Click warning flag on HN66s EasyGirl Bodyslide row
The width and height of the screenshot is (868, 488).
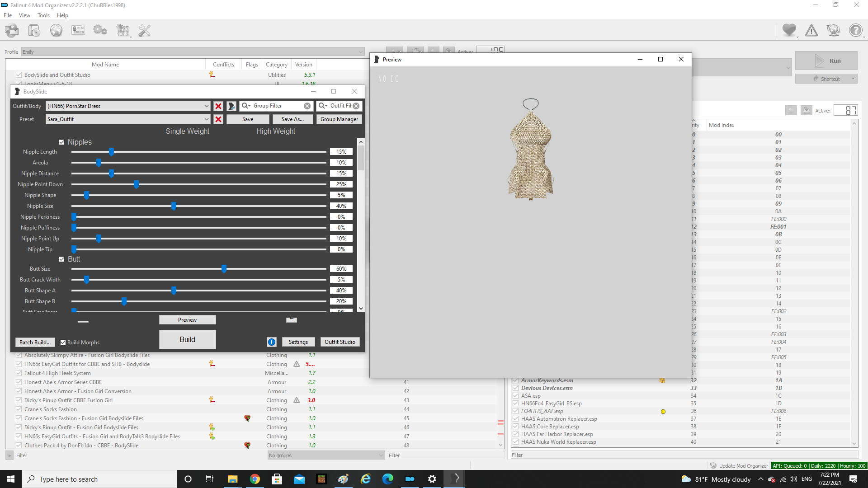pyautogui.click(x=297, y=364)
